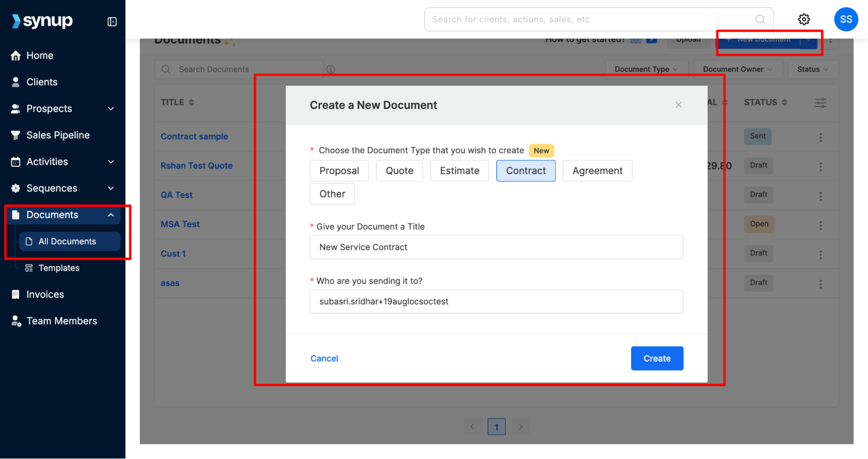Open column settings sliders icon
The height and width of the screenshot is (459, 868).
tap(820, 103)
